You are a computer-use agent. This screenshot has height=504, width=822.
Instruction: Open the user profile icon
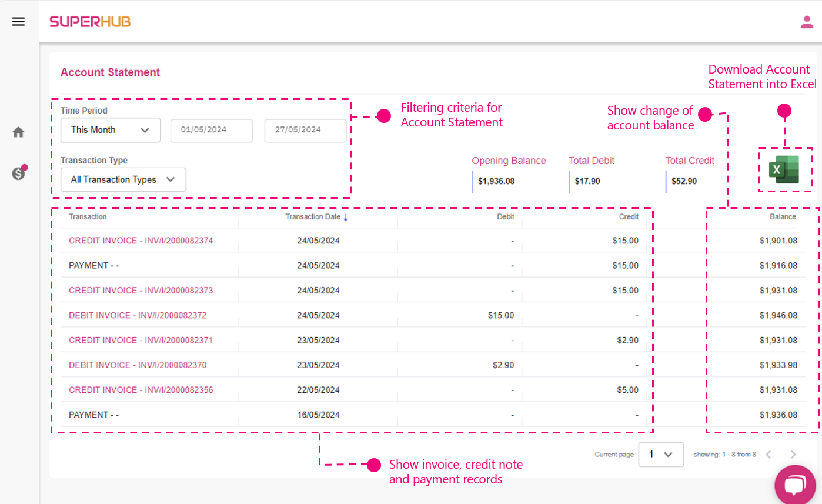pyautogui.click(x=808, y=22)
